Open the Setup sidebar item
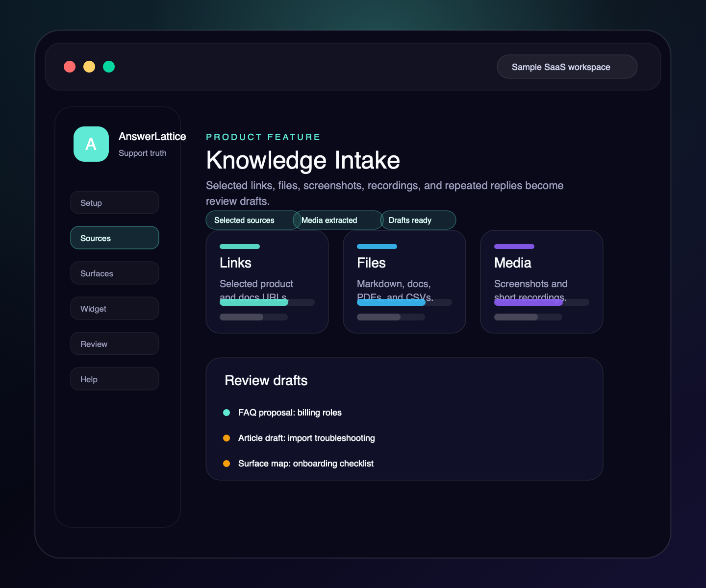706x588 pixels. pyautogui.click(x=115, y=202)
